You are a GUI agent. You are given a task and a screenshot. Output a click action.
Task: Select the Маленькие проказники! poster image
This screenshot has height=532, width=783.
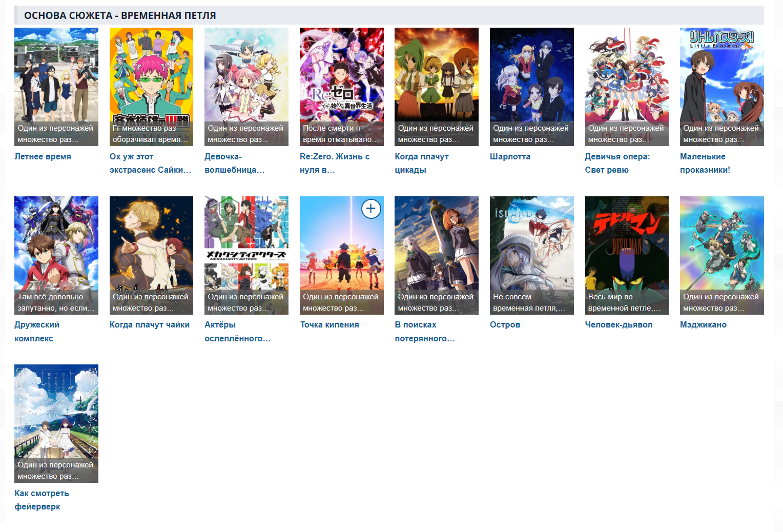pyautogui.click(x=722, y=87)
